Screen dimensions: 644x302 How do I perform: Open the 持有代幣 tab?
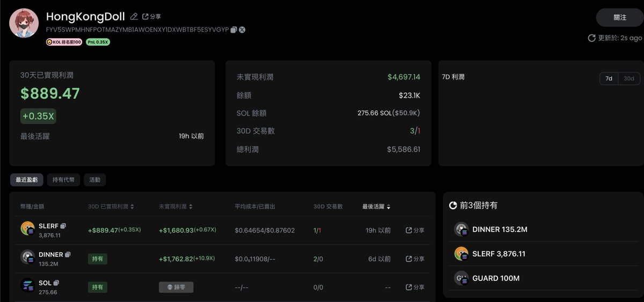(x=63, y=180)
